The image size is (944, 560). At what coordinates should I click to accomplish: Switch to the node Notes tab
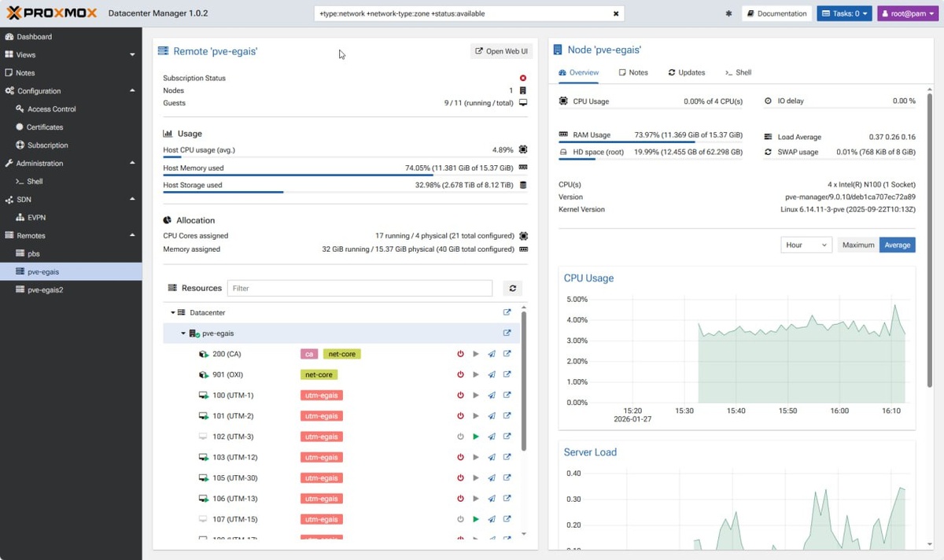(x=633, y=72)
